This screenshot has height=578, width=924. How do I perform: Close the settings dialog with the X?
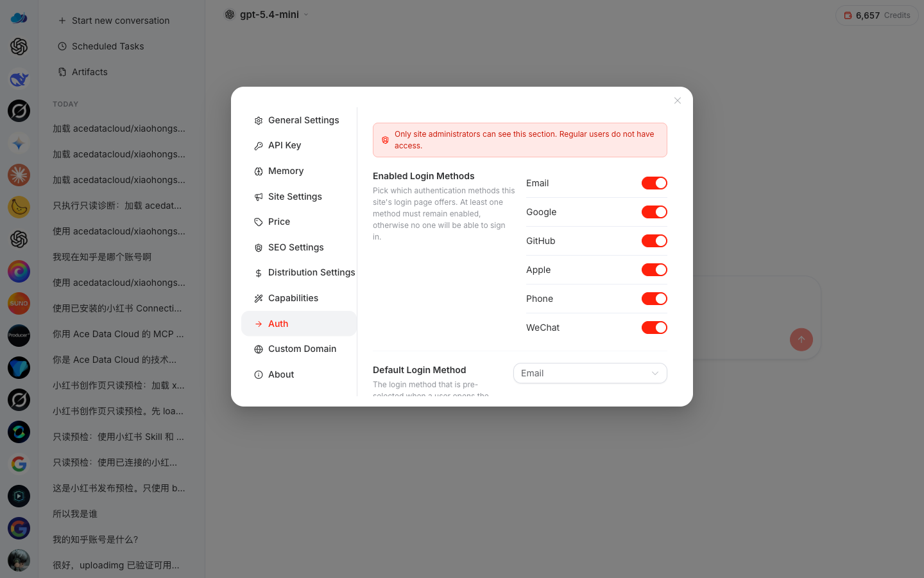coord(678,101)
